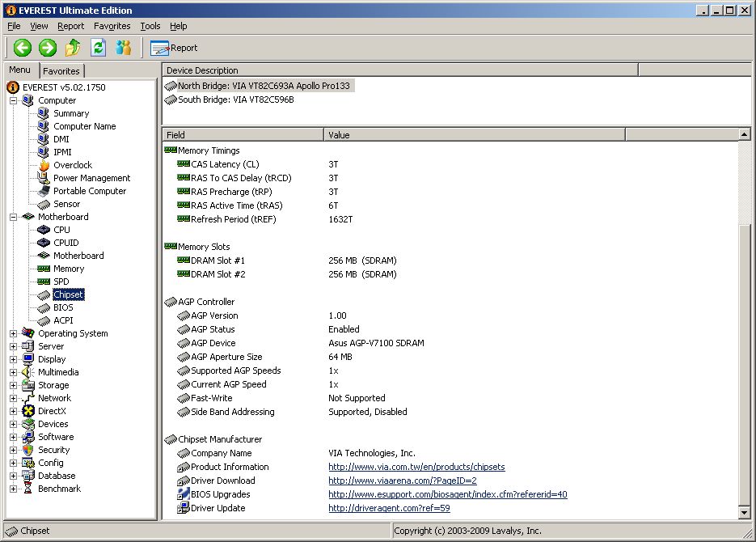
Task: Select South Bridge VIA VT82C596B device
Action: click(x=236, y=100)
